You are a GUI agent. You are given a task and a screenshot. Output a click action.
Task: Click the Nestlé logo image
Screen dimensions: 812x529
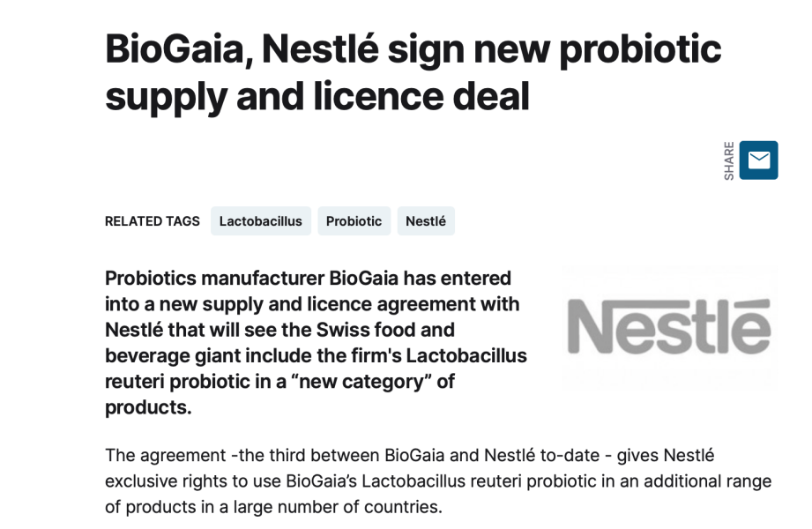(x=670, y=327)
